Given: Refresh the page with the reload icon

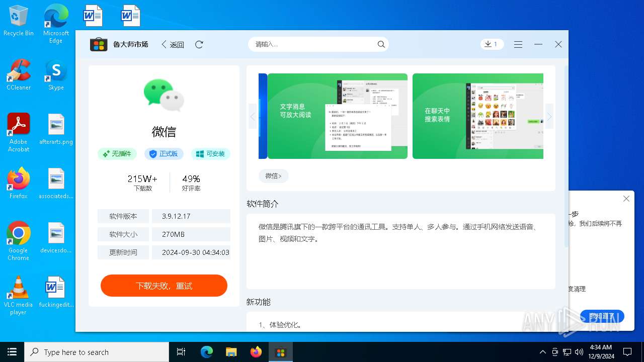Looking at the screenshot, I should click(199, 44).
